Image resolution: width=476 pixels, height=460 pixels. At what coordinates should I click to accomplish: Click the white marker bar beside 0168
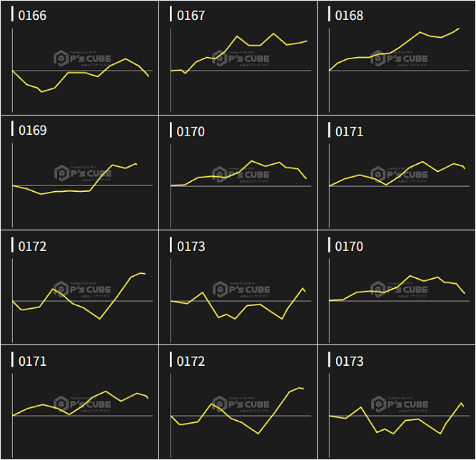329,14
